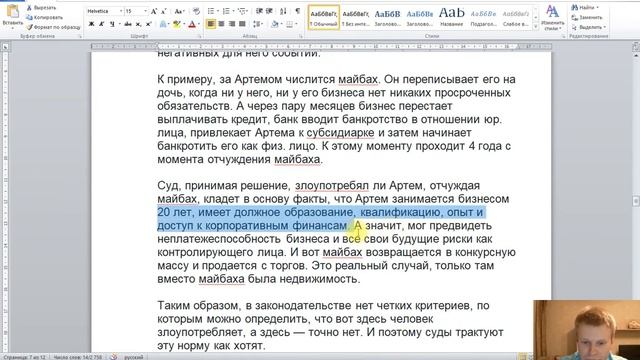
Task: Apply text effects icon
Action: (x=163, y=24)
